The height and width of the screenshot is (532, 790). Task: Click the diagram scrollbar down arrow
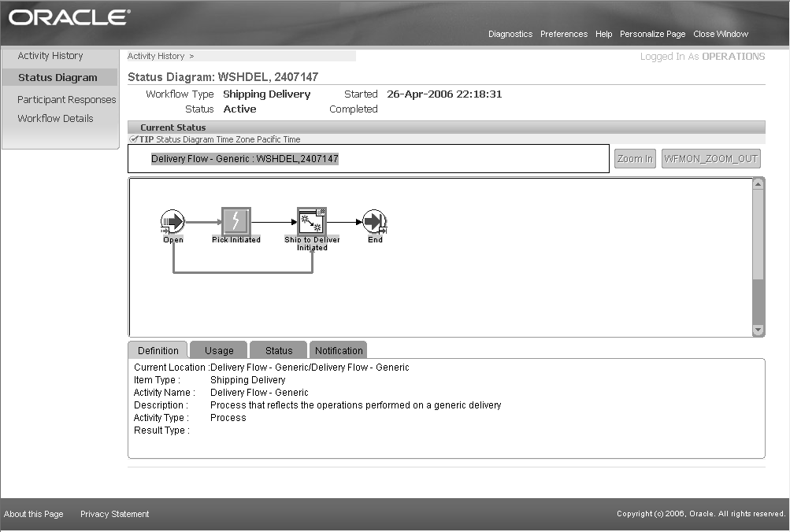758,331
